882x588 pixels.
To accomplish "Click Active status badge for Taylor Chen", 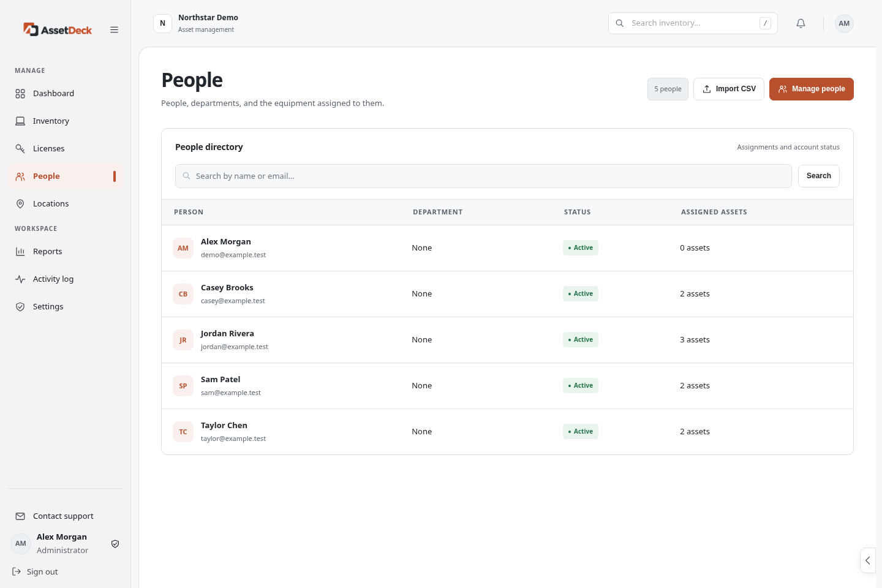I will tap(581, 432).
